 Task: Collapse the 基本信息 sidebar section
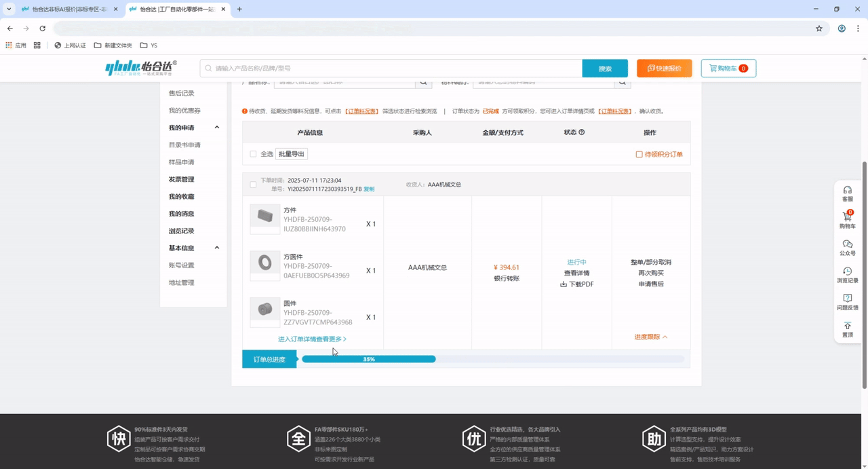(x=217, y=248)
